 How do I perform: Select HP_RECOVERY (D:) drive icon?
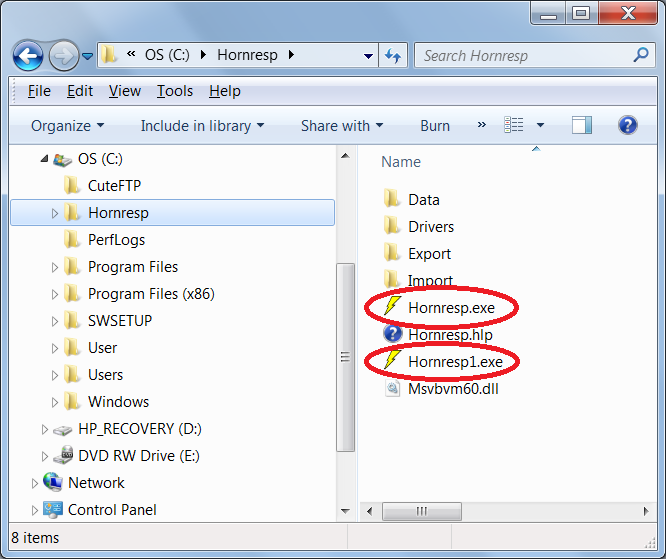[x=62, y=429]
